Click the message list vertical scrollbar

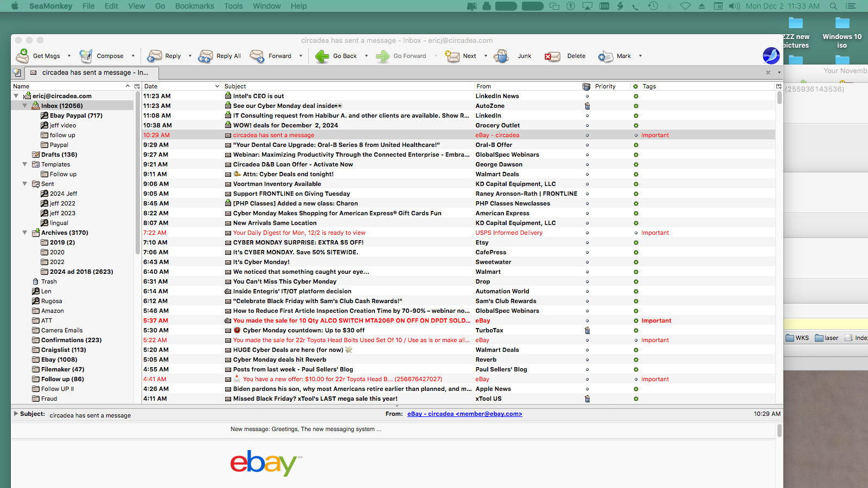tap(779, 217)
